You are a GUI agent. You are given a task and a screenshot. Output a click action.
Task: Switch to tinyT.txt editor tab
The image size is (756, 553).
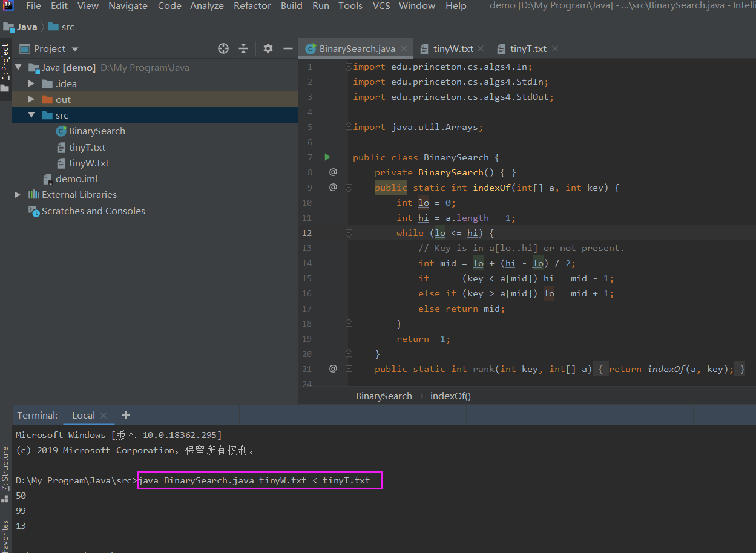coord(528,49)
